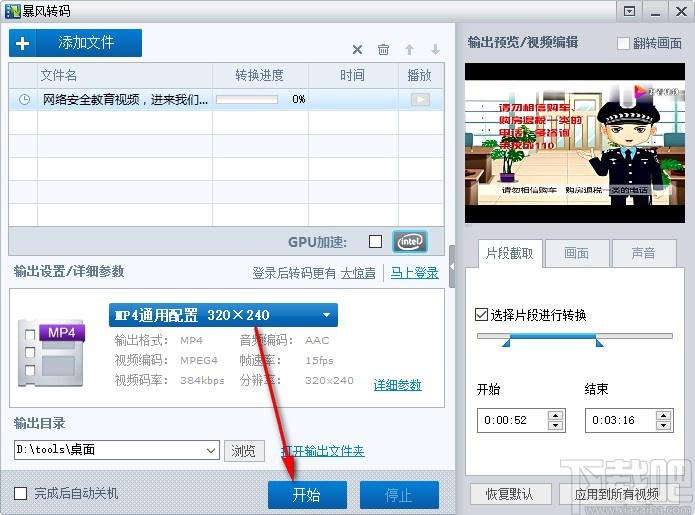Open the 马上登录 link
Image resolution: width=695 pixels, height=515 pixels.
click(414, 273)
